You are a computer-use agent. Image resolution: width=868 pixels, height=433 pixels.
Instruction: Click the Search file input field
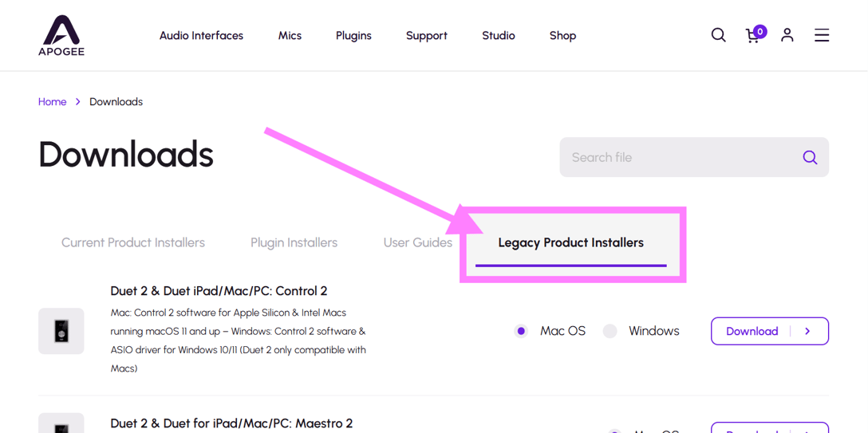point(678,158)
